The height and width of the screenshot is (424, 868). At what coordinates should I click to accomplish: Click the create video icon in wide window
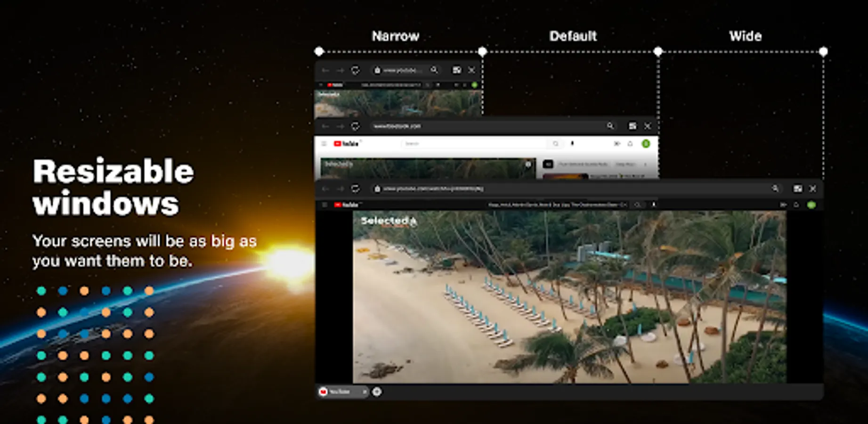coord(783,205)
